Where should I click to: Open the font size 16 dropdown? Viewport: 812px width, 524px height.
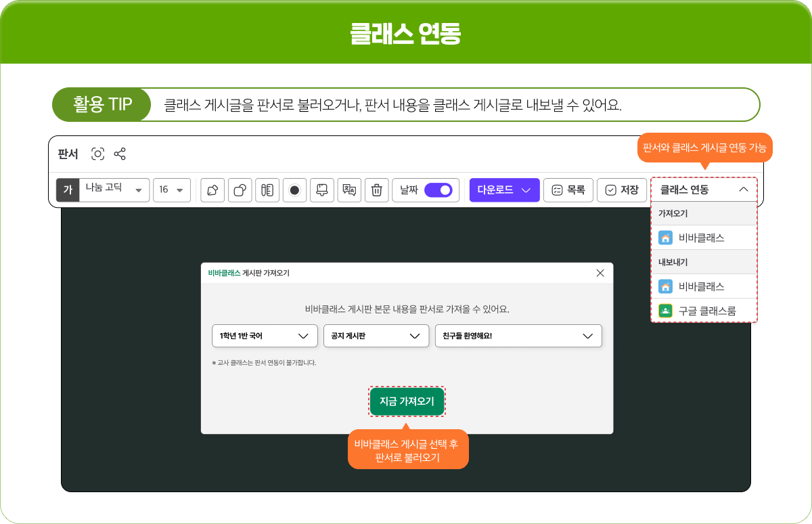(x=172, y=190)
